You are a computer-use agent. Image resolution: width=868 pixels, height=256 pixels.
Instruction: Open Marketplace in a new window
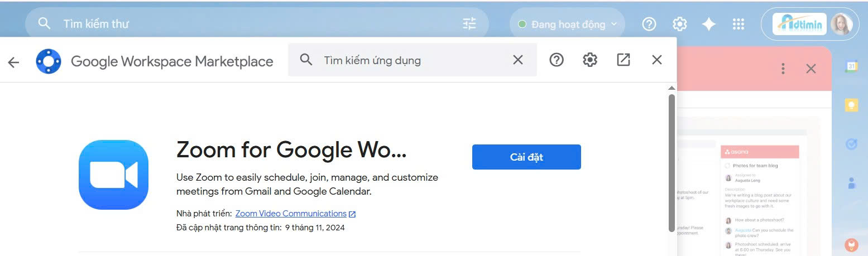coord(624,60)
